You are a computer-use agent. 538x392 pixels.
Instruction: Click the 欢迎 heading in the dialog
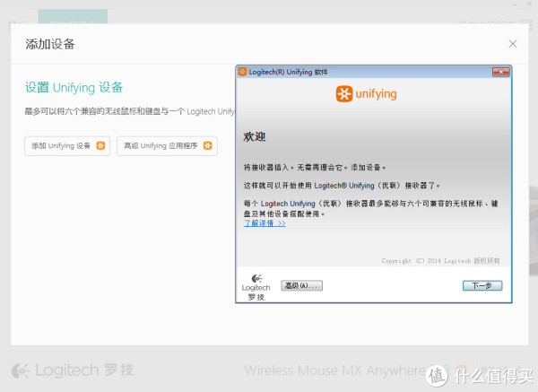coord(255,136)
